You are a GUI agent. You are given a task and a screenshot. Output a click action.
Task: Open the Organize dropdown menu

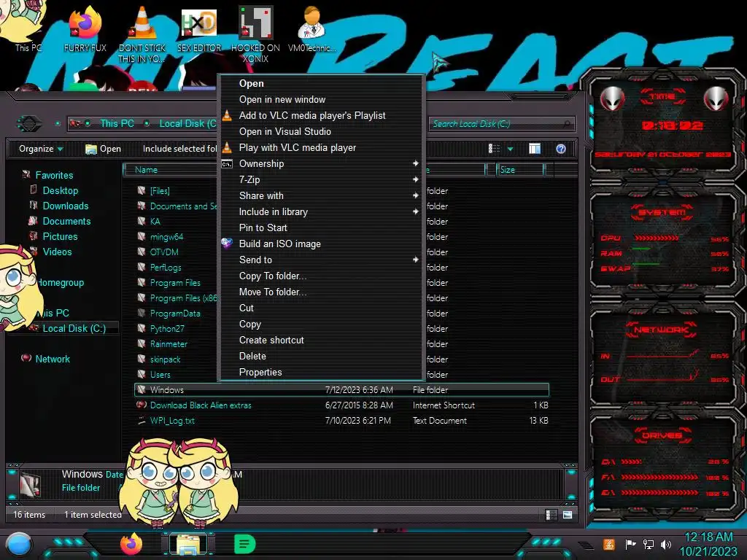pos(41,149)
